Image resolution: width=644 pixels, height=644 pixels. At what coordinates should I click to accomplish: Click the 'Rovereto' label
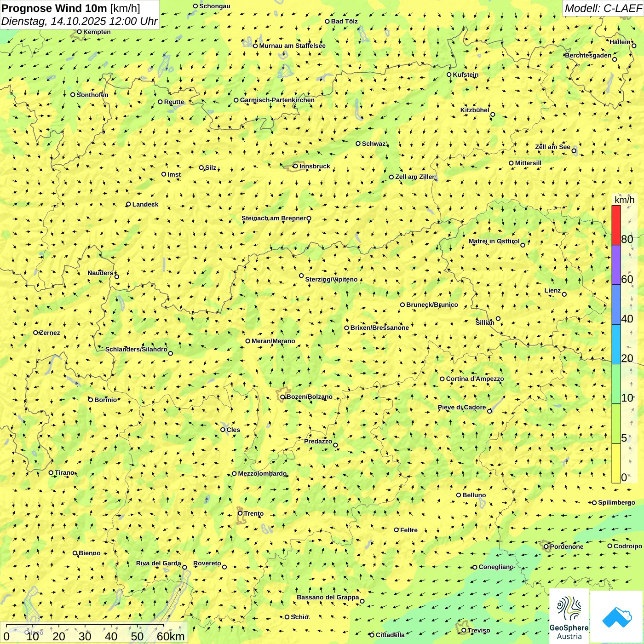[x=207, y=563]
